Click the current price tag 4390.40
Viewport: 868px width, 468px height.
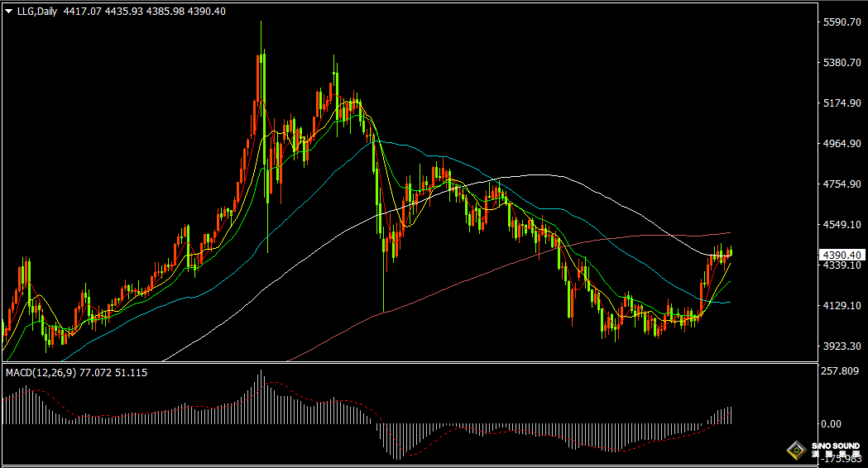coord(842,255)
